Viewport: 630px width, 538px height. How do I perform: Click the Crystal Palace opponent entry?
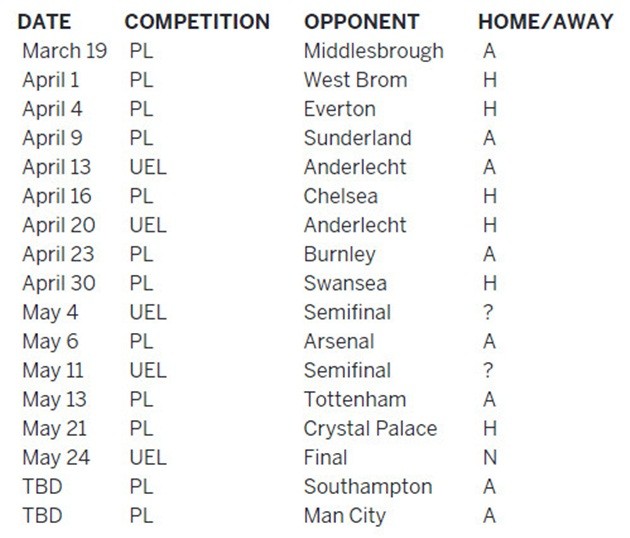pyautogui.click(x=370, y=430)
